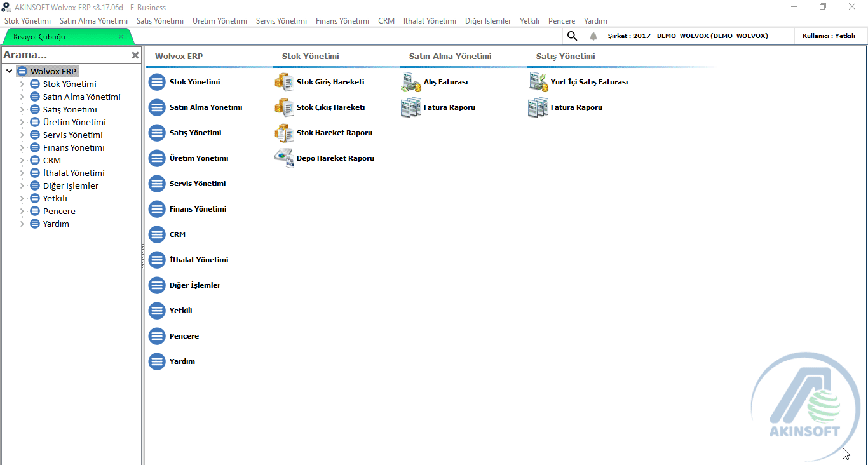Click Diğer İşlemler round icon in Wolvox ERP column
This screenshot has height=465, width=868.
coord(157,285)
